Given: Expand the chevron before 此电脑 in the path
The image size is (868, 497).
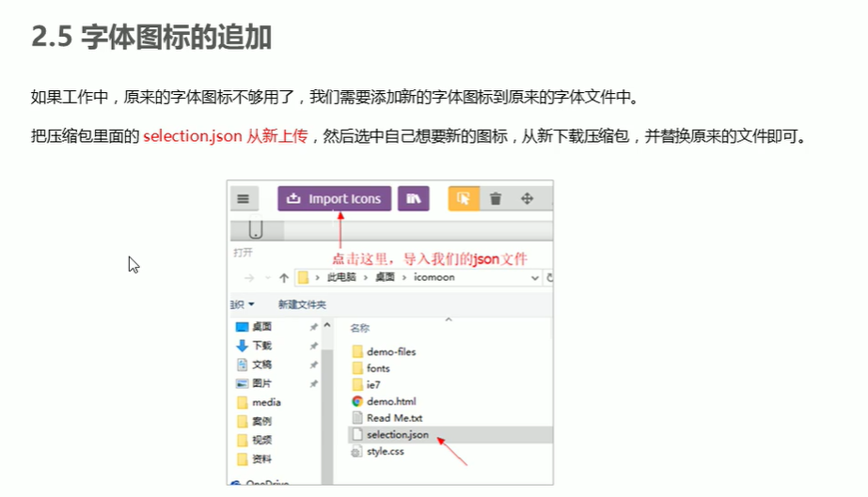Looking at the screenshot, I should click(x=317, y=277).
